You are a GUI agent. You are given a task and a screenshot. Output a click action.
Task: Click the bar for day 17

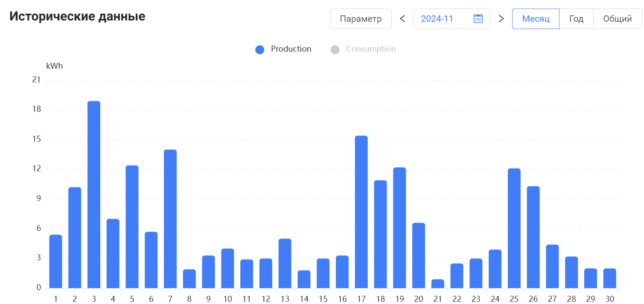(361, 212)
